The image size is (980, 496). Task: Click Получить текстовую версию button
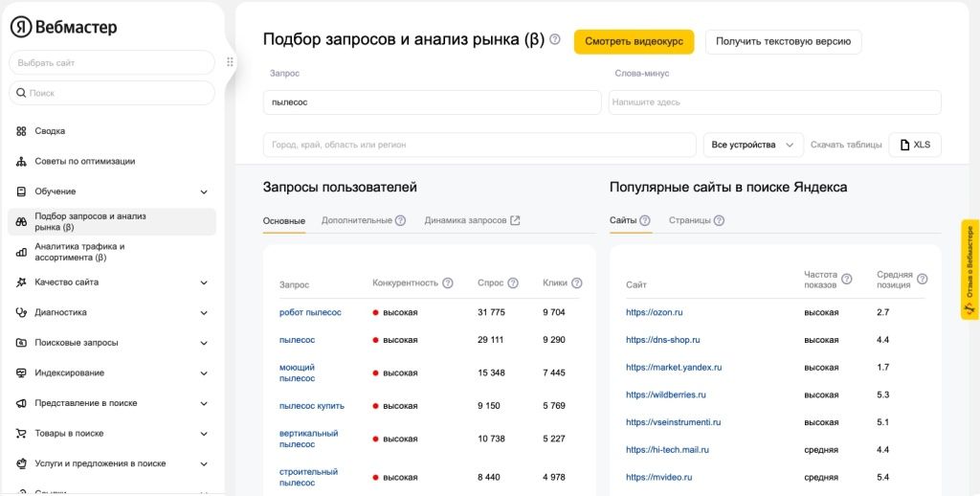(x=783, y=42)
